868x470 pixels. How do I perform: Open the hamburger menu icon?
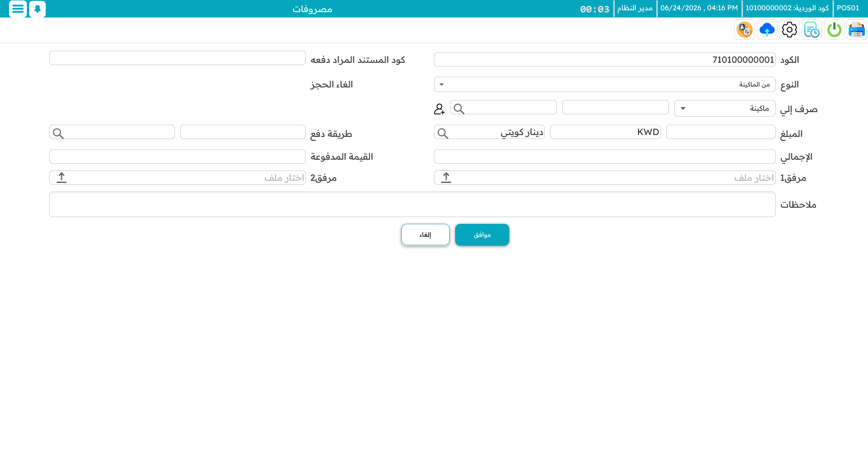coord(18,9)
